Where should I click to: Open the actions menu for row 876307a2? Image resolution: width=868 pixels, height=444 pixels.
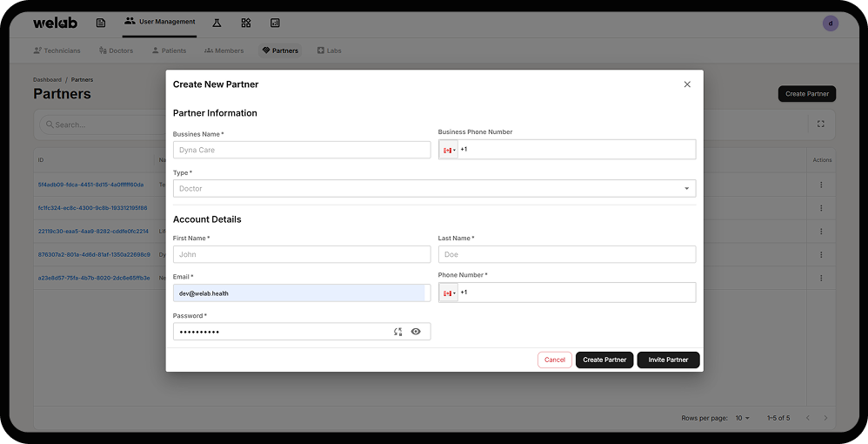(821, 254)
